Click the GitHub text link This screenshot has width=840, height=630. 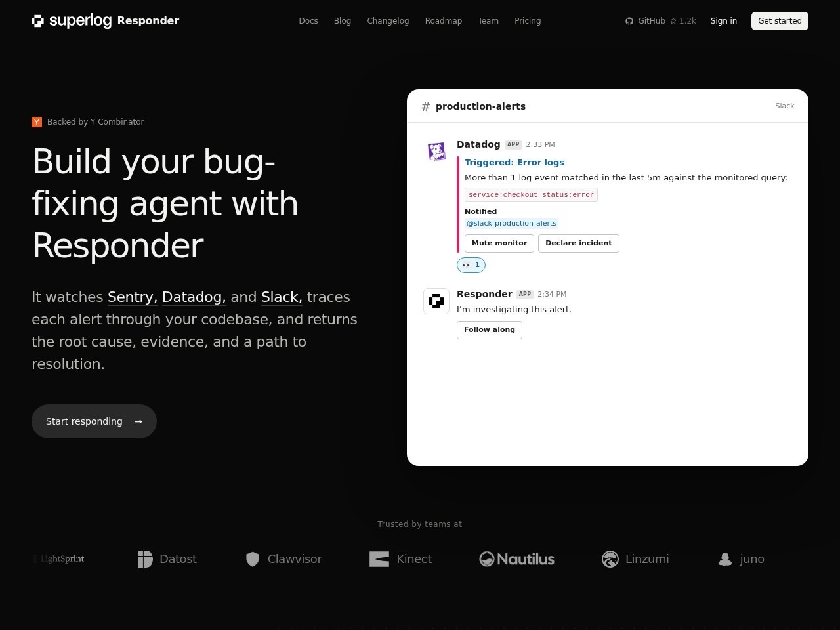coord(652,21)
